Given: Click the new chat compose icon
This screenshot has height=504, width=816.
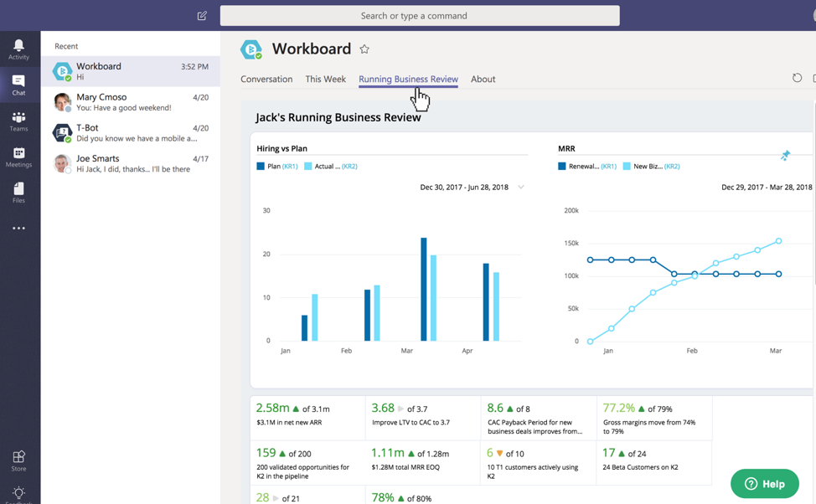Looking at the screenshot, I should [202, 16].
